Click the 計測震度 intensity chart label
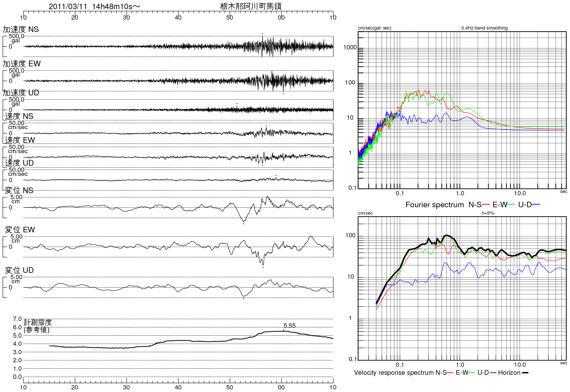The image size is (570, 392). 38,322
